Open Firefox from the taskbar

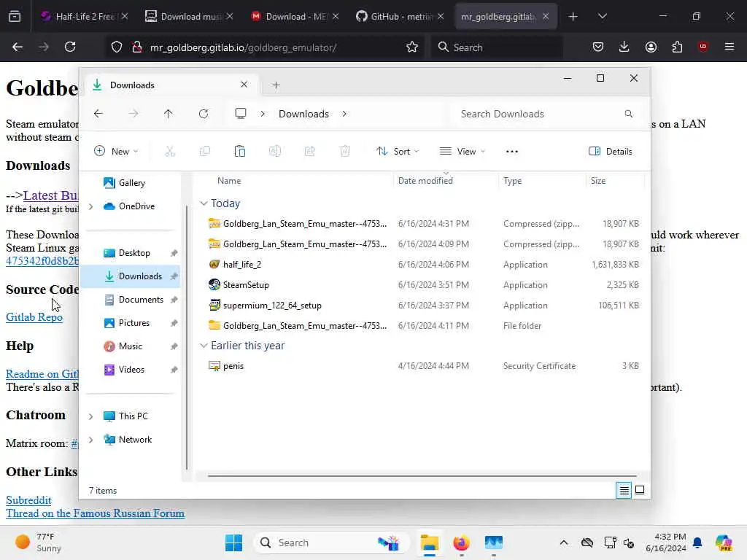click(x=461, y=542)
